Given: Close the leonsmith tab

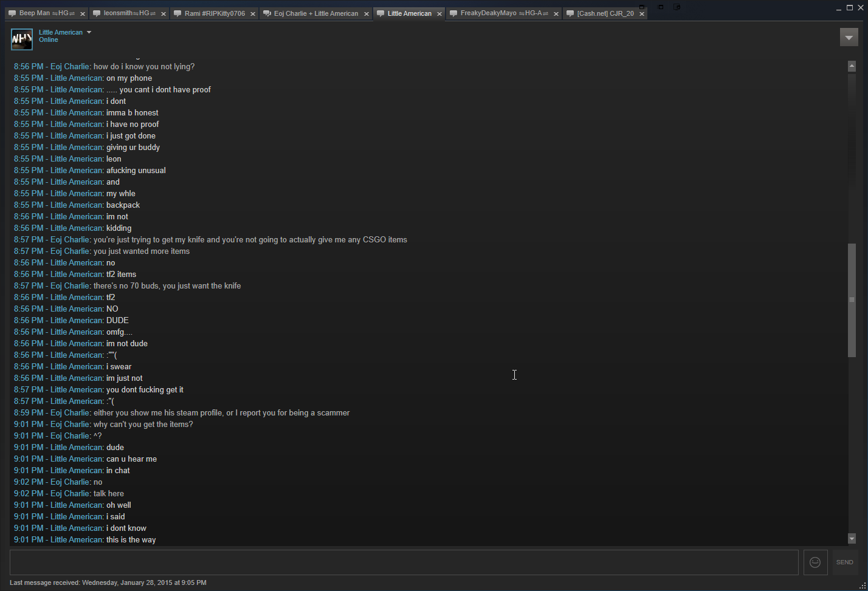Looking at the screenshot, I should click(164, 13).
